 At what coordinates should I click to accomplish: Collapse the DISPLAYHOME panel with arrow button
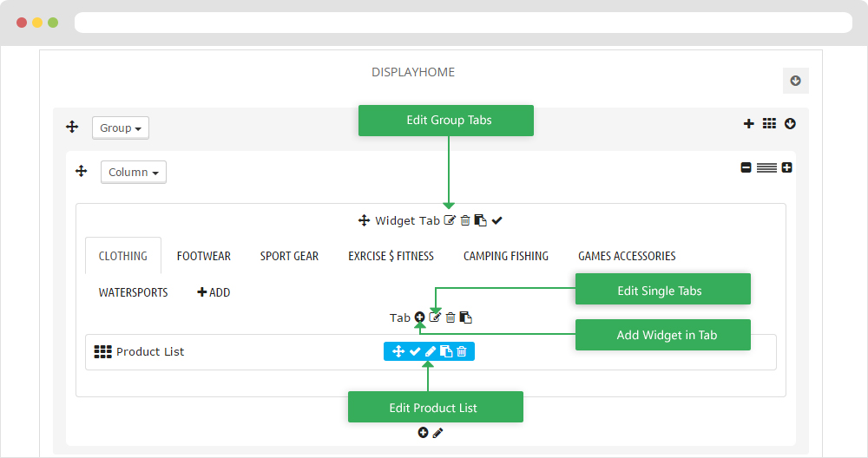tap(795, 81)
